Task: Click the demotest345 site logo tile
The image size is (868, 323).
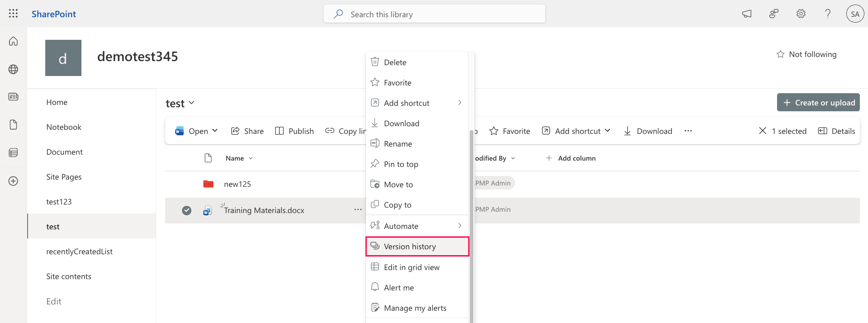Action: tap(63, 58)
